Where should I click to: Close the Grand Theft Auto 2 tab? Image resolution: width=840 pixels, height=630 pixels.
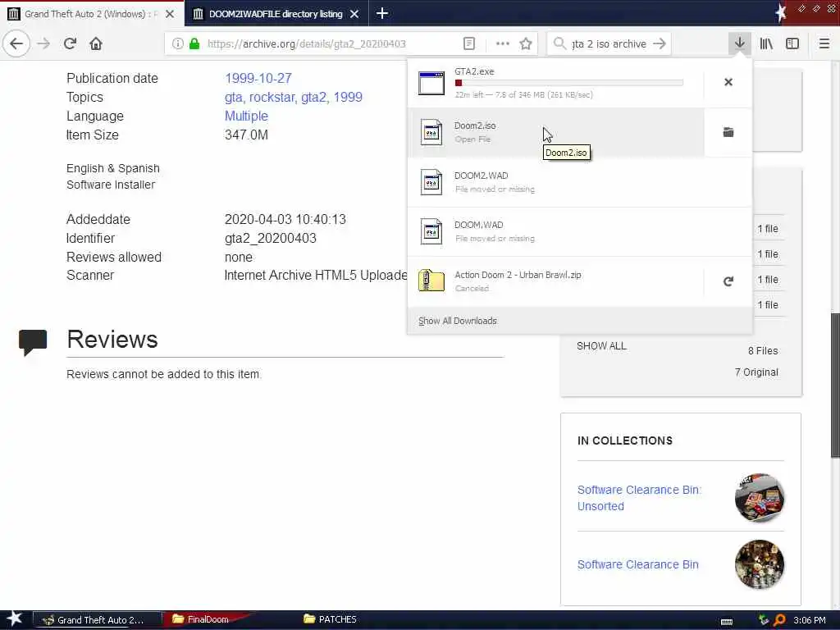coord(170,14)
